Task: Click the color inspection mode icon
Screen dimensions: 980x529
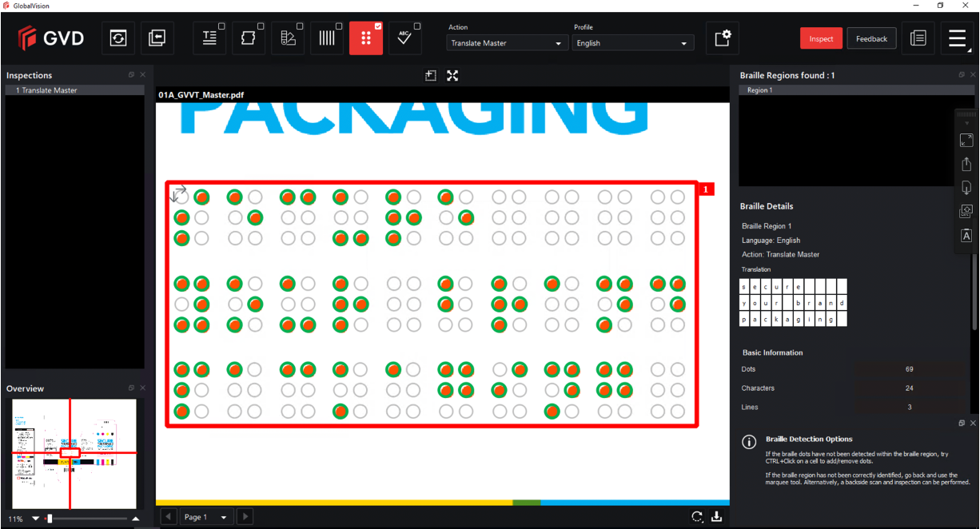Action: tap(287, 38)
